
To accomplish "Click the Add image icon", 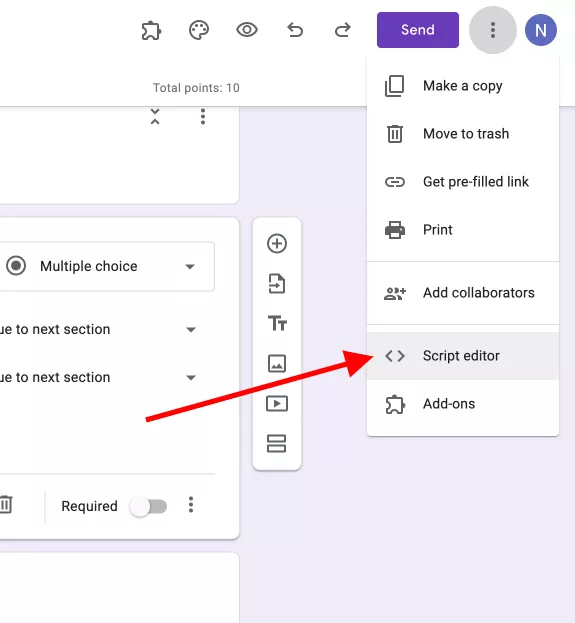I will (x=277, y=364).
